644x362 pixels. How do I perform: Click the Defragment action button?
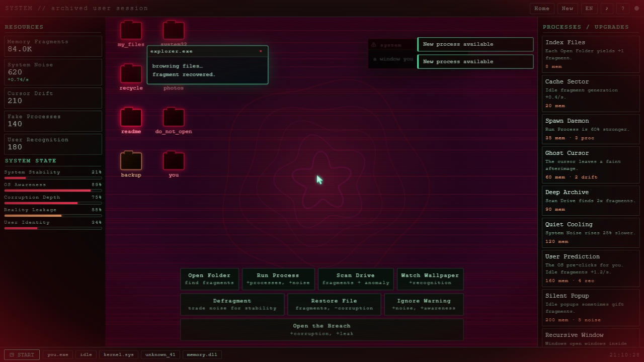pyautogui.click(x=232, y=304)
